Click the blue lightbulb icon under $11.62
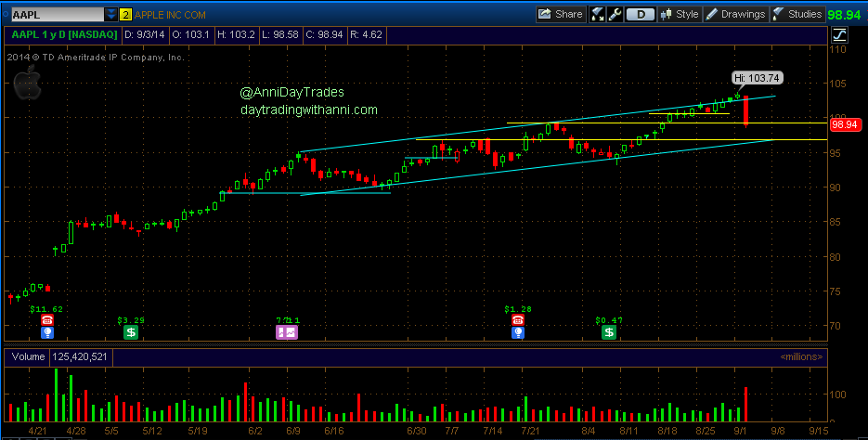Viewport: 868px width, 440px height. coord(47,332)
